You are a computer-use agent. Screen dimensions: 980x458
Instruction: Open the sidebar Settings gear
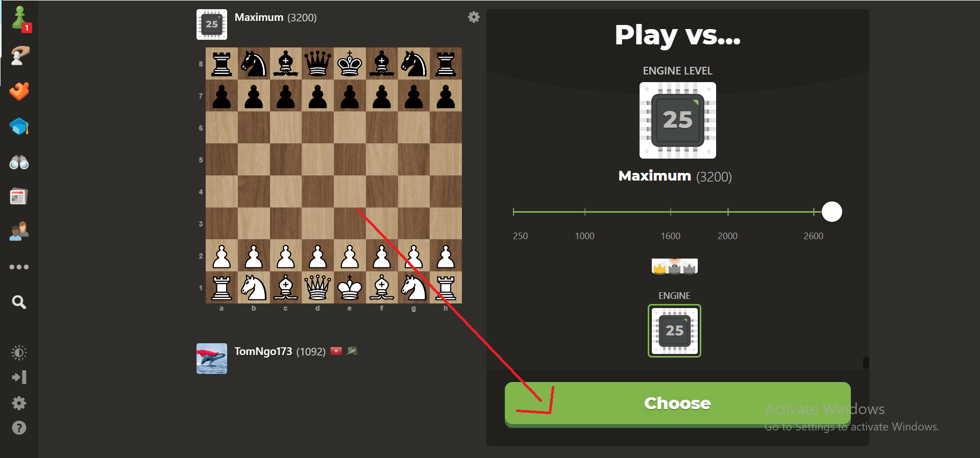pyautogui.click(x=19, y=403)
